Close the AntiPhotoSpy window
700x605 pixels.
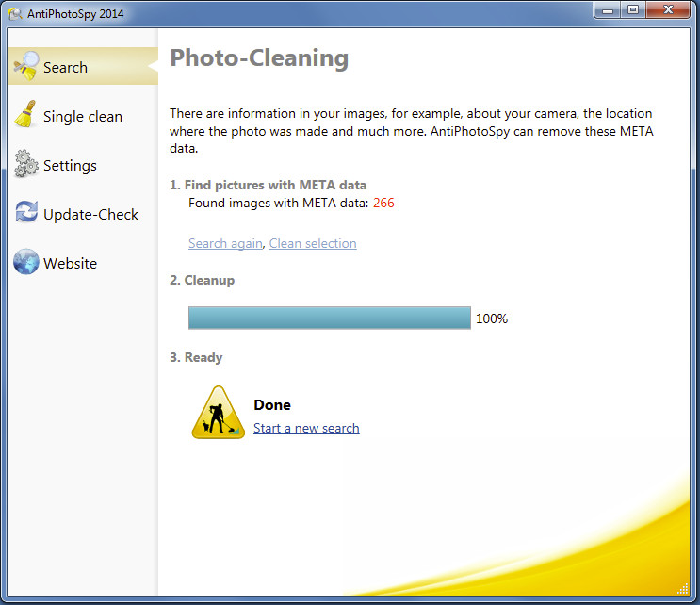pyautogui.click(x=668, y=9)
